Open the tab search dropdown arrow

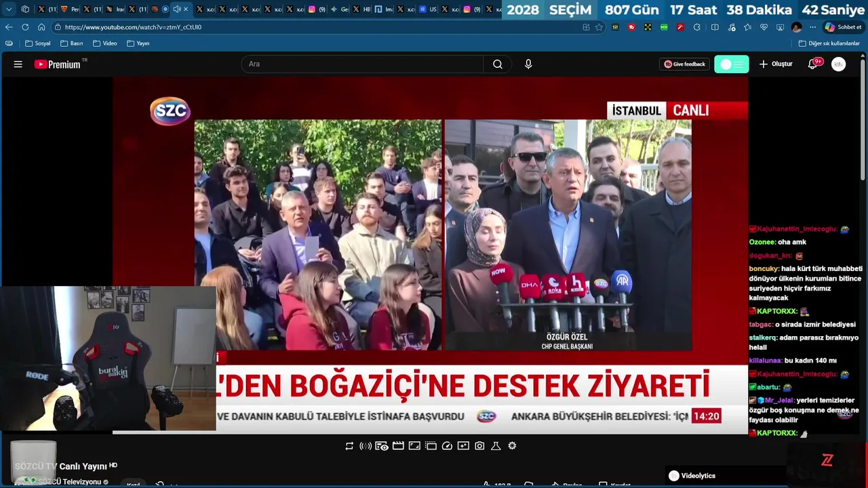point(9,9)
